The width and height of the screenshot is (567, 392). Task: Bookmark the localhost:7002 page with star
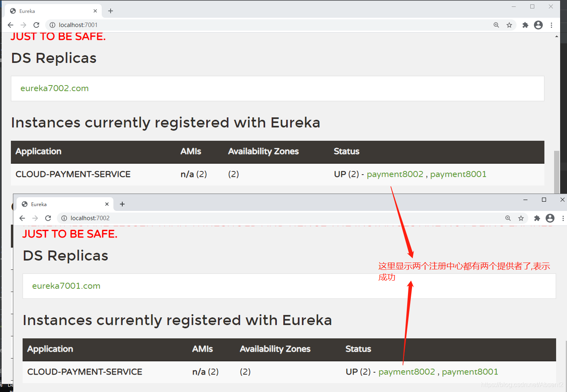pos(521,218)
